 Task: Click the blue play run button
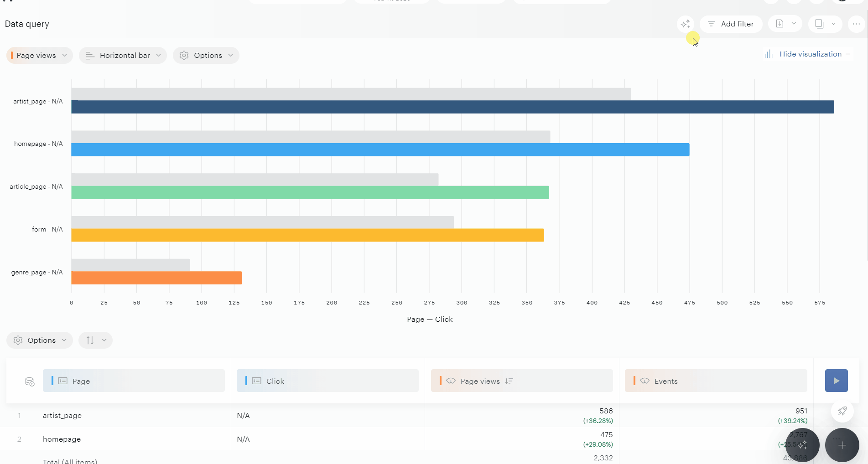tap(836, 381)
